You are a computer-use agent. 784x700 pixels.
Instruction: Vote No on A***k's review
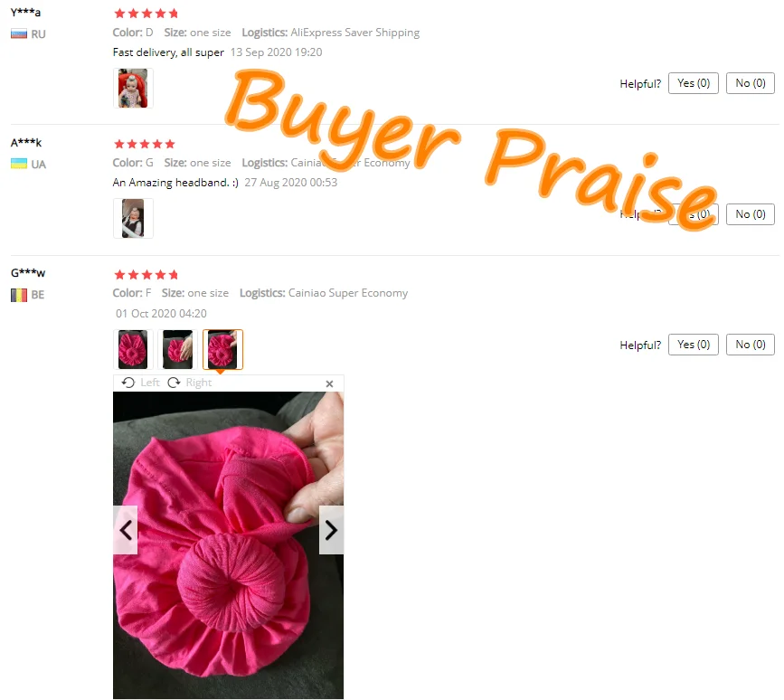click(750, 214)
